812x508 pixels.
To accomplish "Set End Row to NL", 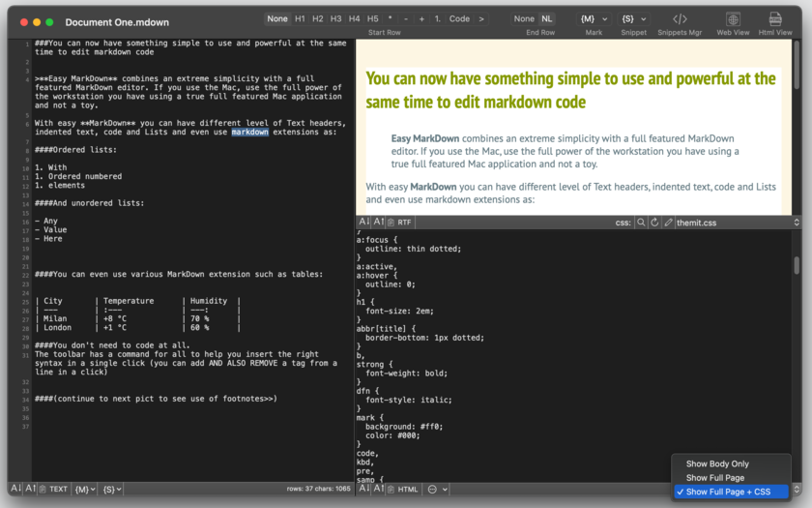I will pos(547,18).
